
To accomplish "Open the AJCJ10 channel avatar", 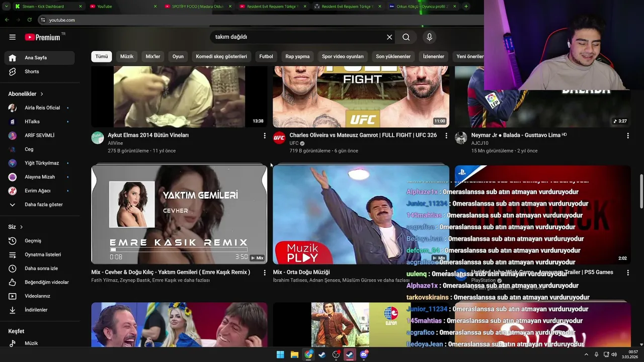I will point(461,138).
